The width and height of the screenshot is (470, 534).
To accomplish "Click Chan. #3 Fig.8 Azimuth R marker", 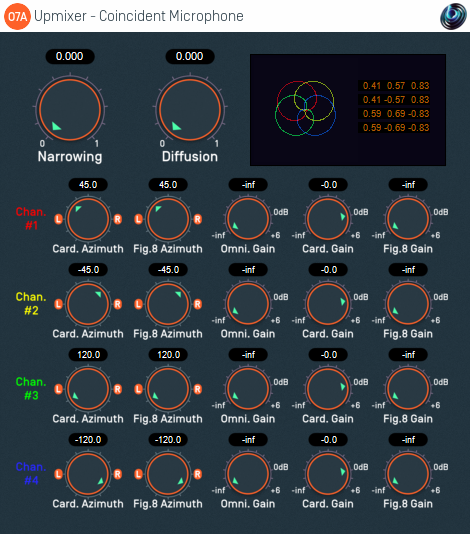I will [x=198, y=389].
